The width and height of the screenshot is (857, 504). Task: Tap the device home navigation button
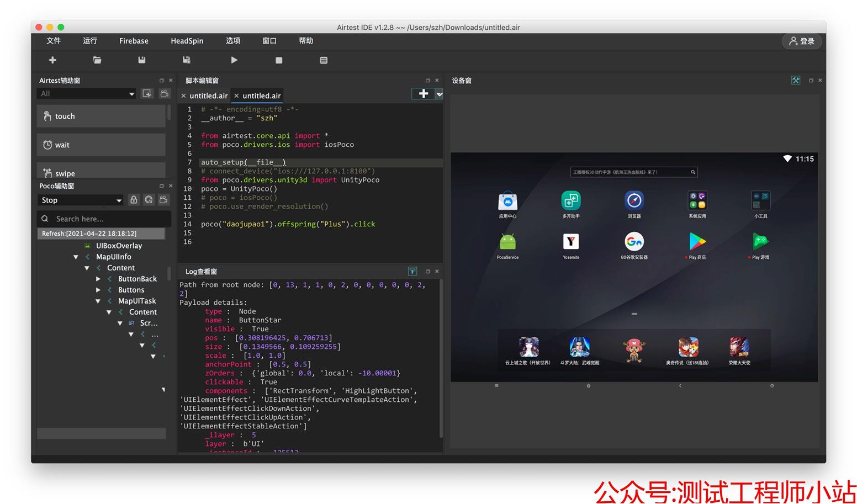(x=589, y=386)
